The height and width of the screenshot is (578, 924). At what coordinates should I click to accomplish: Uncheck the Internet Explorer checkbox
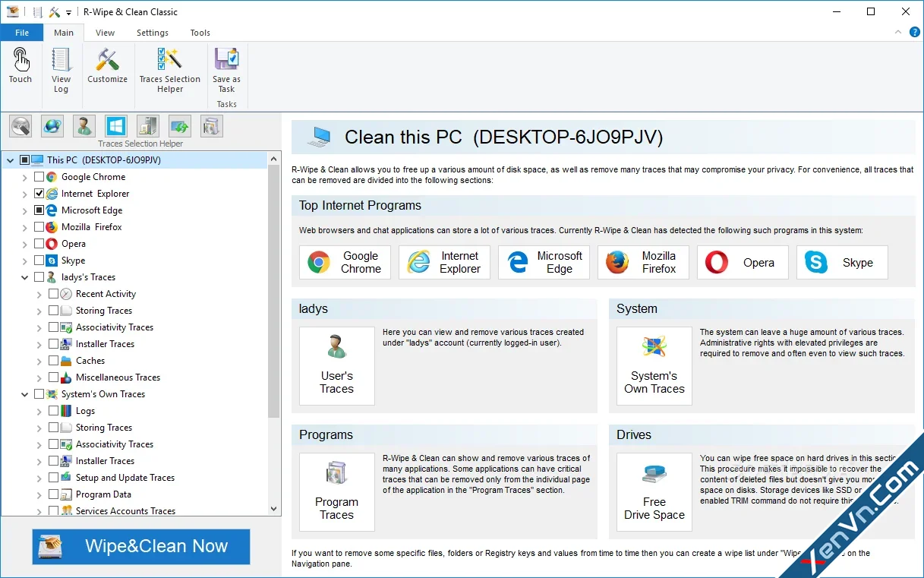(x=39, y=194)
